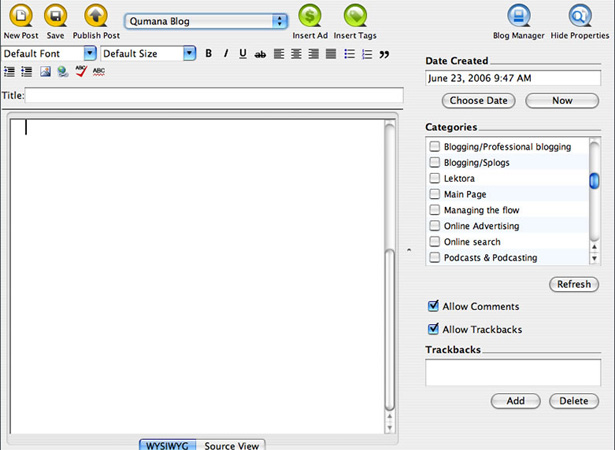Screen dimensions: 615x450
Task: Check the Blogging/Splogs category
Action: 435,162
